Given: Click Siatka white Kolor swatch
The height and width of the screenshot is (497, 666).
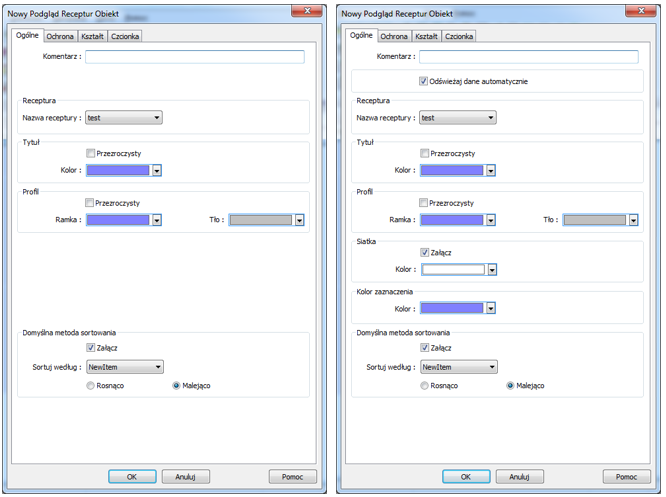Looking at the screenshot, I should point(453,270).
